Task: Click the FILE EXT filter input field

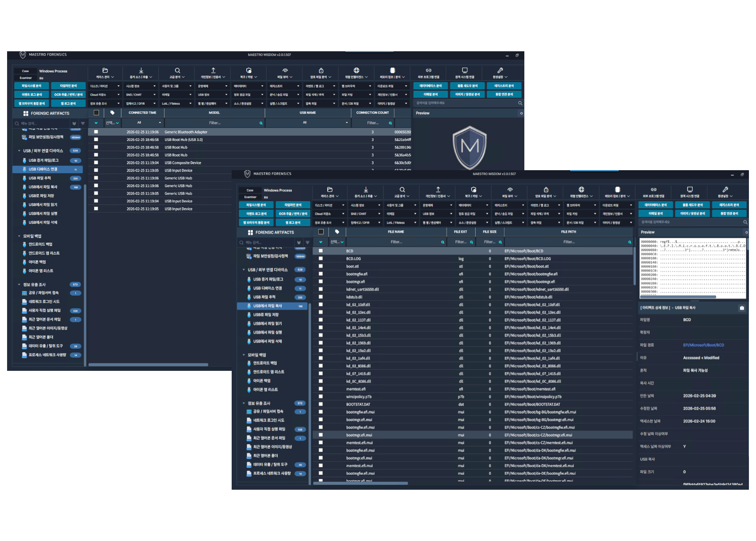Action: [461, 242]
